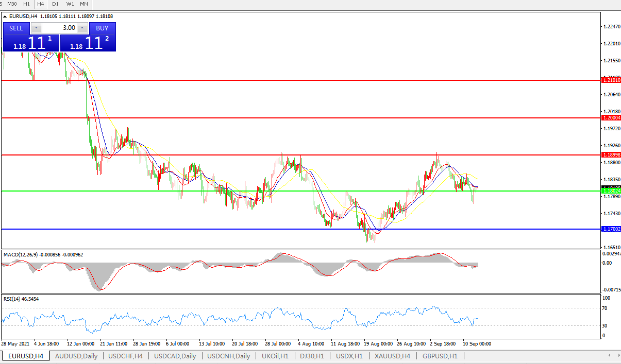Select the blue 1.17002 price level label
621x364 pixels.
click(x=611, y=229)
